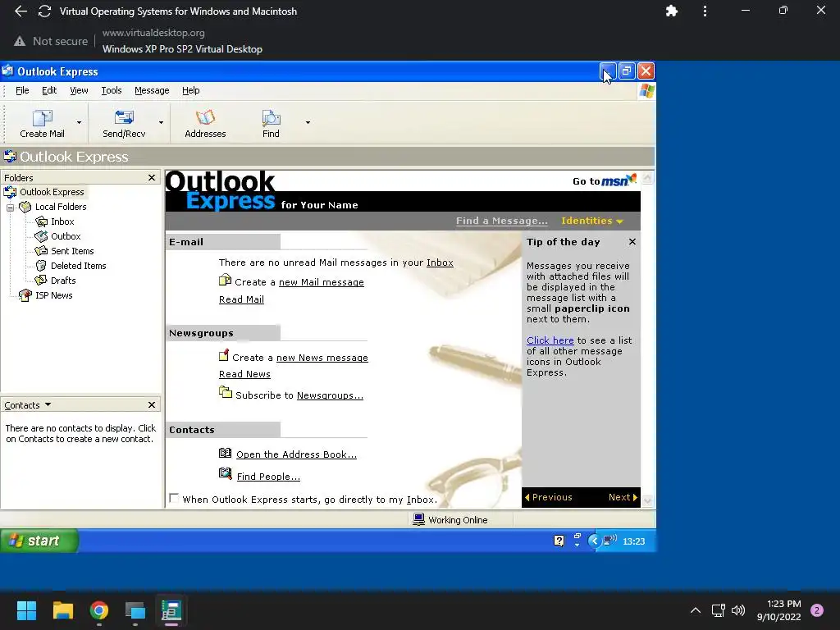Show Next tip of the day
This screenshot has width=840, height=630.
623,497
